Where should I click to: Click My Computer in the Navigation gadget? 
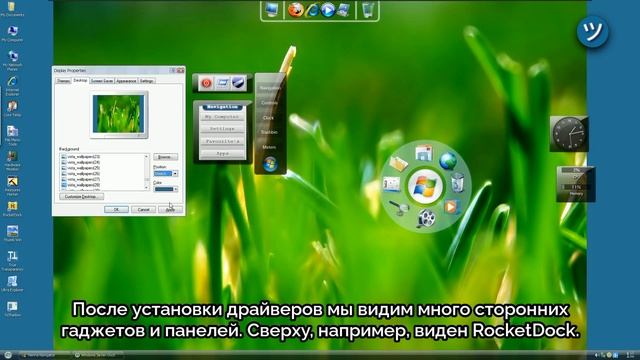(x=222, y=117)
